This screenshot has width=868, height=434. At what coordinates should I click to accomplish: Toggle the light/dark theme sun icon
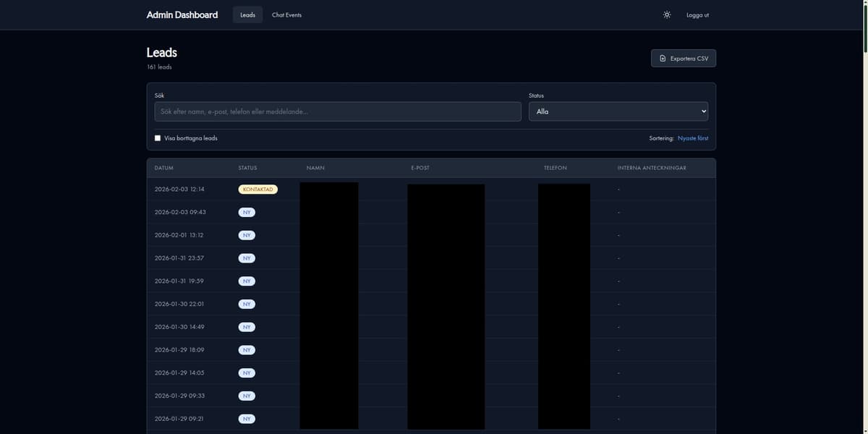[667, 14]
